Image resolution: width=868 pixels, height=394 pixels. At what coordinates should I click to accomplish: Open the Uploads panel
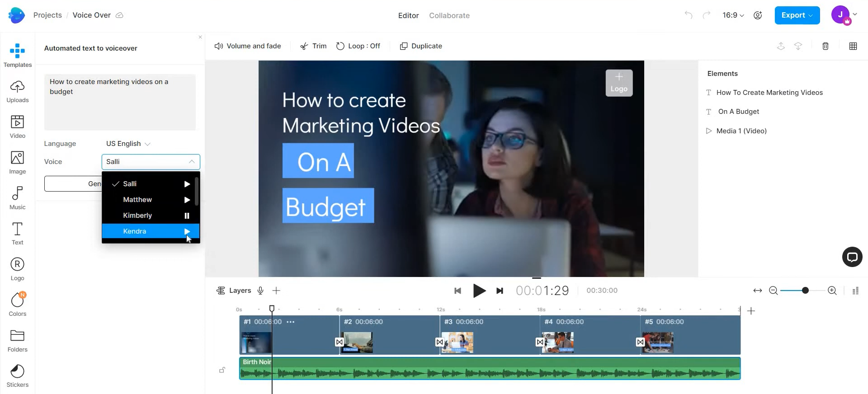coord(18,92)
